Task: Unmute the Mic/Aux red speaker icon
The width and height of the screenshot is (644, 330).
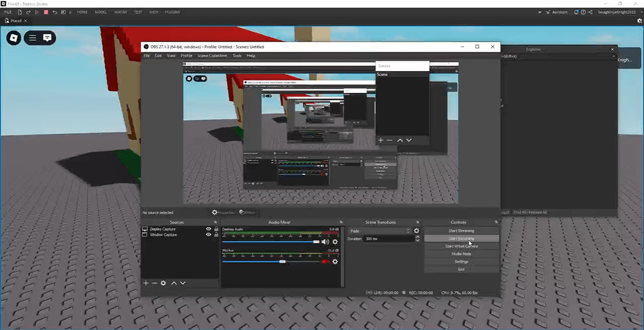Action: (x=325, y=261)
